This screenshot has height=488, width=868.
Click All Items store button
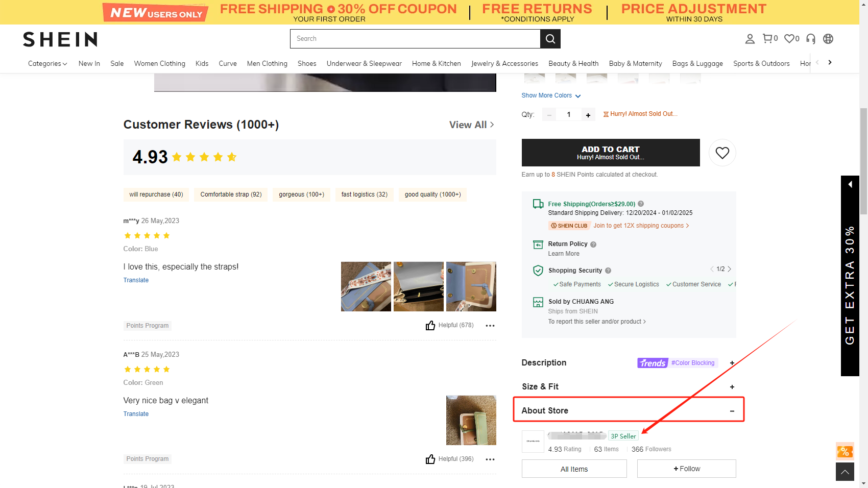tap(574, 469)
